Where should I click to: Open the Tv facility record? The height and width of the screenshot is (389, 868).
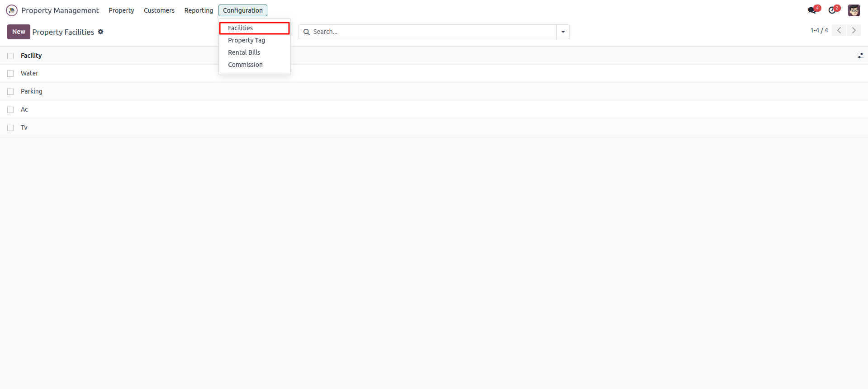[24, 127]
